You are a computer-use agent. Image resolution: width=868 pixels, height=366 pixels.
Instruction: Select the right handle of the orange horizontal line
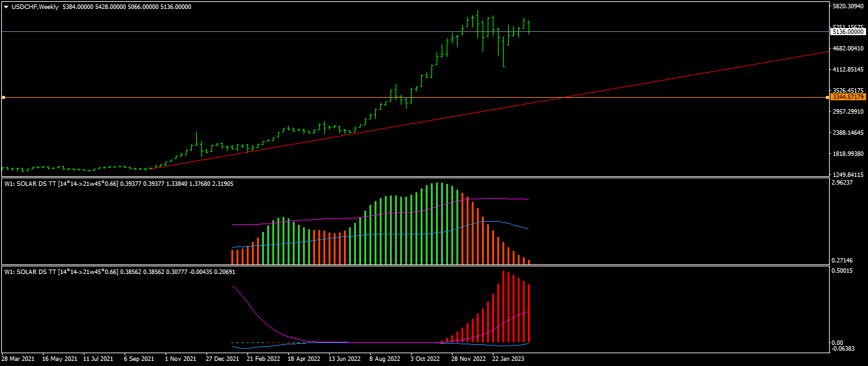(827, 97)
